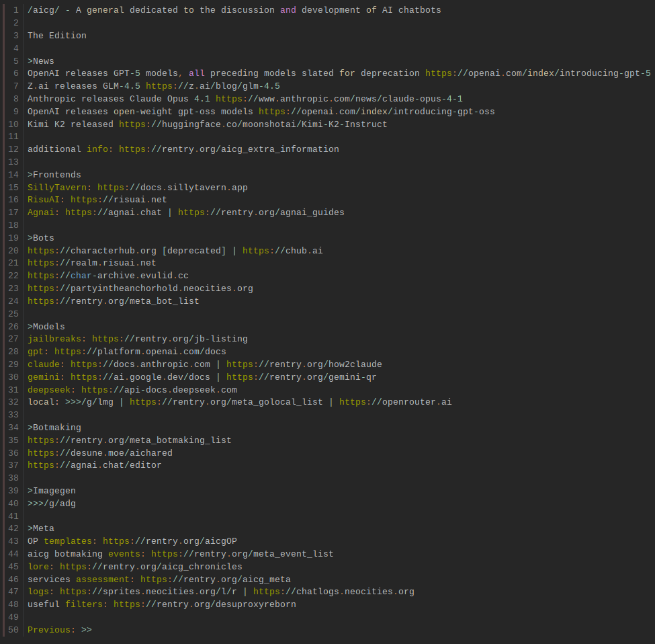Click 'The Edition' text on line 3

pos(57,36)
